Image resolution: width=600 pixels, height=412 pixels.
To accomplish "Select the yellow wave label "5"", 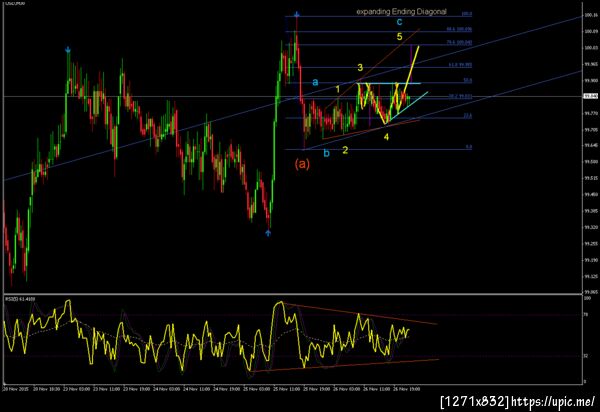I will [399, 37].
